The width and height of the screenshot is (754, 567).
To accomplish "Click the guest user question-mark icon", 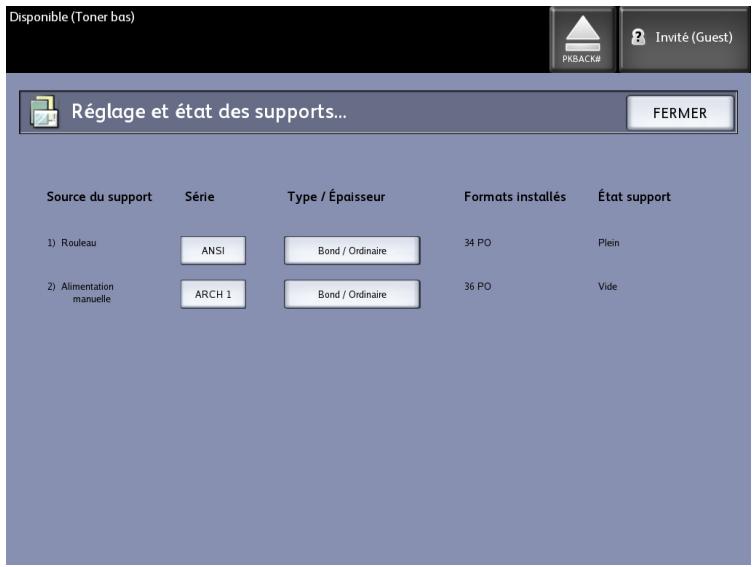I will click(x=638, y=37).
